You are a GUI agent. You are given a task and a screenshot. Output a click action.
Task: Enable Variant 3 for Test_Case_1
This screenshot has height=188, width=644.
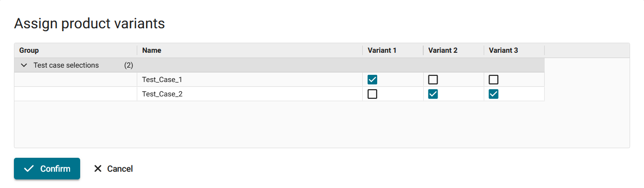493,80
